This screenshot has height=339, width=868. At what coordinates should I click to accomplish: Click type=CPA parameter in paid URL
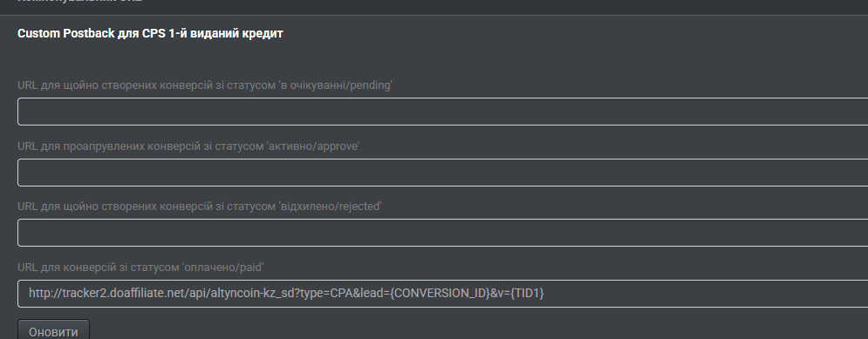point(329,294)
